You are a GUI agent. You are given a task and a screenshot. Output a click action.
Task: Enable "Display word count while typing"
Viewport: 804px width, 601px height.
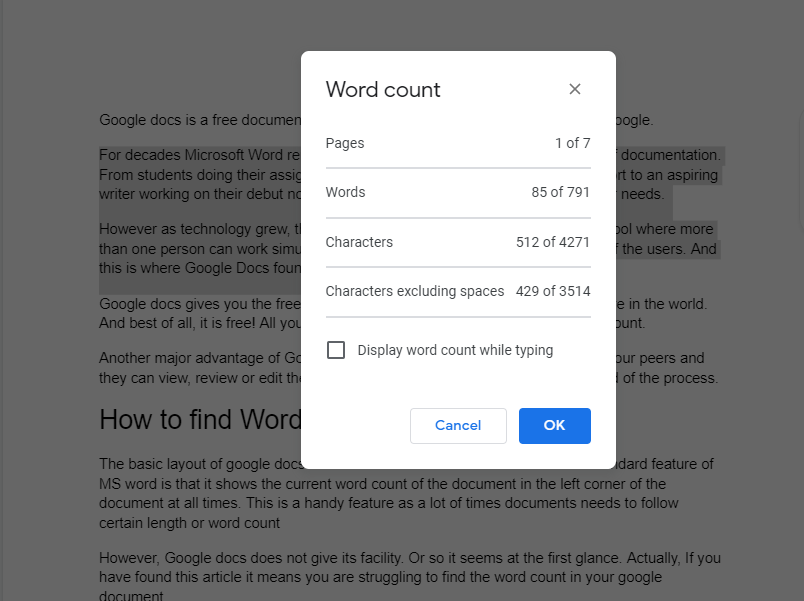coord(336,350)
